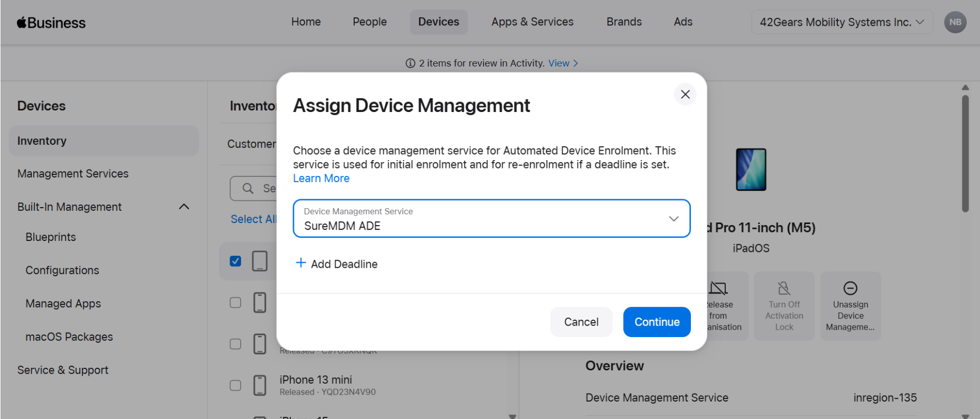This screenshot has width=980, height=419.
Task: Click Select All in the inventory list
Action: pyautogui.click(x=253, y=219)
